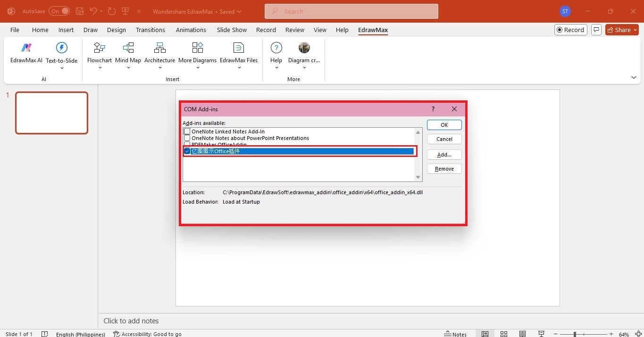Image resolution: width=644 pixels, height=337 pixels.
Task: Click the Add... button
Action: click(444, 155)
